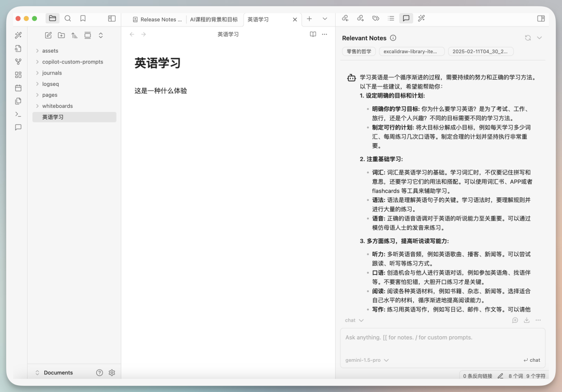Viewport: 562px width, 392px height.
Task: Collapse or expand all folders icon
Action: coord(101,35)
